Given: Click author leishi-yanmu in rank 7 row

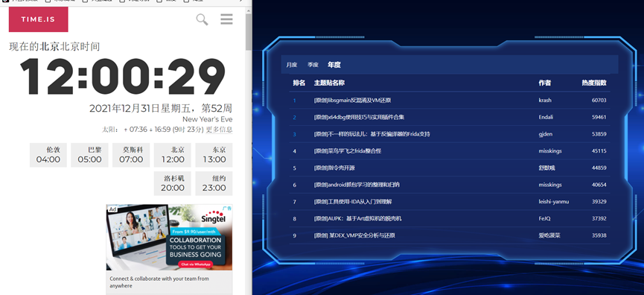Looking at the screenshot, I should 554,202.
